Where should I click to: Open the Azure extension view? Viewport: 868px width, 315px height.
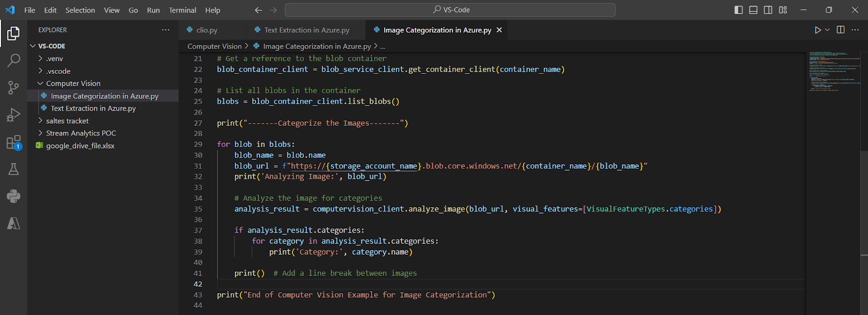pos(14,223)
